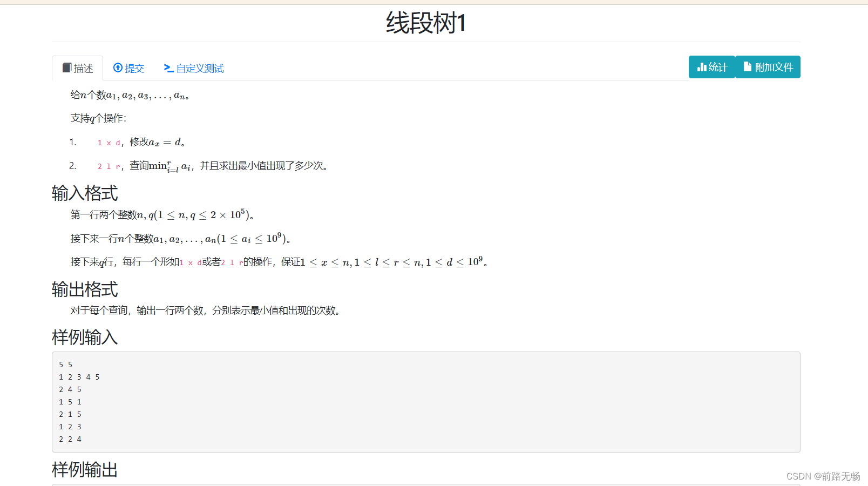Click the 附加文件 attached files button
The height and width of the screenshot is (486, 868).
(768, 67)
